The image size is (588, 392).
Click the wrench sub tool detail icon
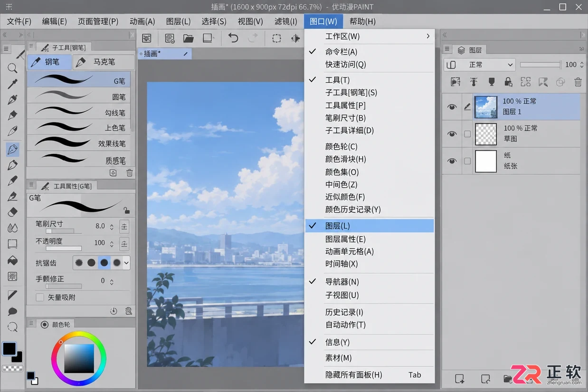tap(128, 311)
